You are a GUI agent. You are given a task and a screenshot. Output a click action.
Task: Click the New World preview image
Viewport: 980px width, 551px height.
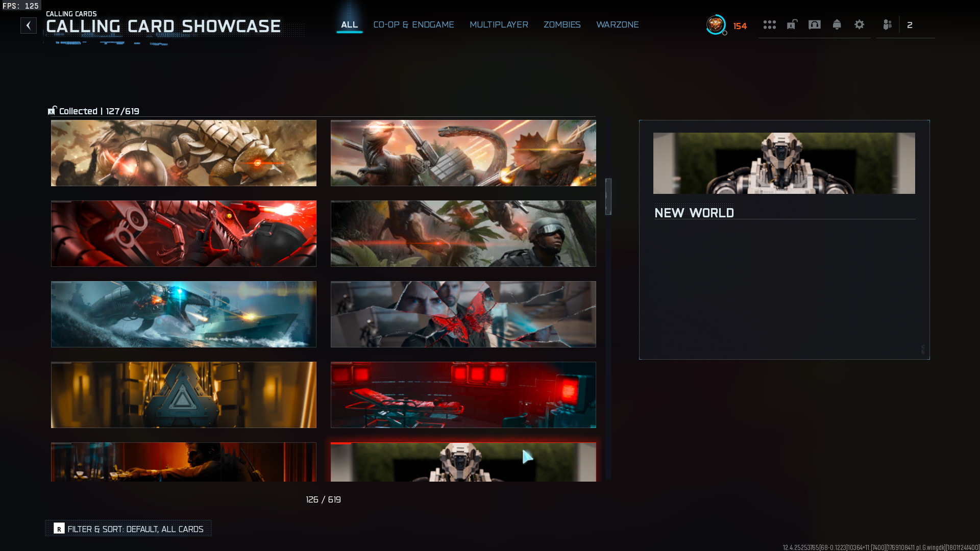[784, 163]
